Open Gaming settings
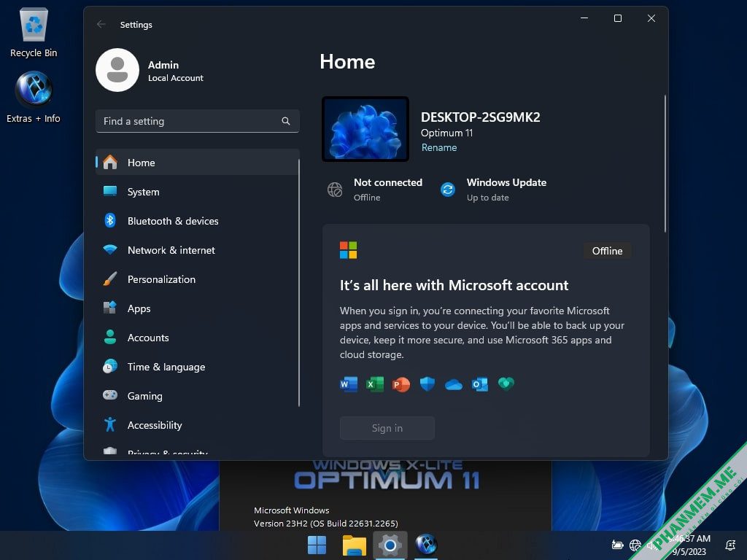 point(197,396)
